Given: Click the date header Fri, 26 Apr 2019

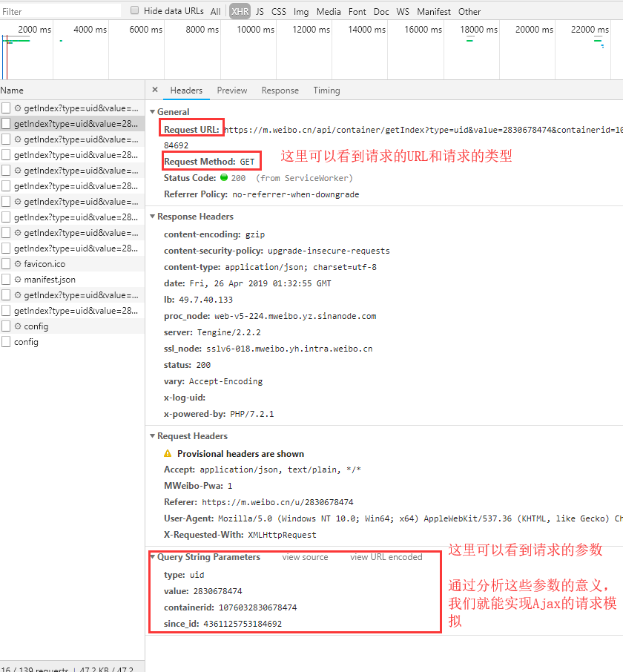Looking at the screenshot, I should click(247, 283).
